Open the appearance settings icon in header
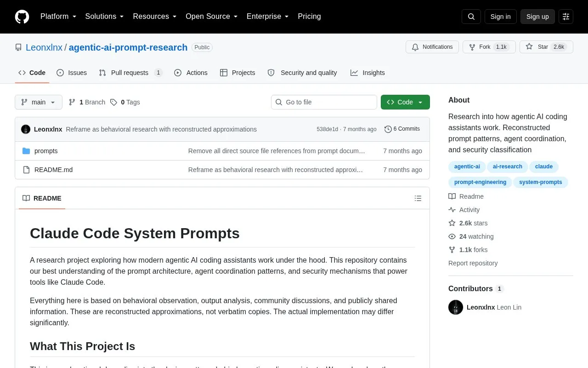Screen dimensions: 588x368 (x=566, y=17)
